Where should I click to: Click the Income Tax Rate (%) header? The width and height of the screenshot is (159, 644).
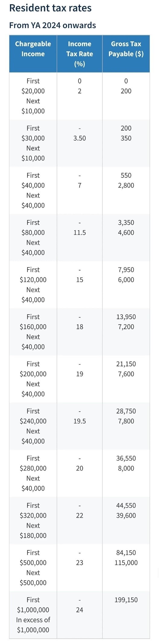[80, 54]
